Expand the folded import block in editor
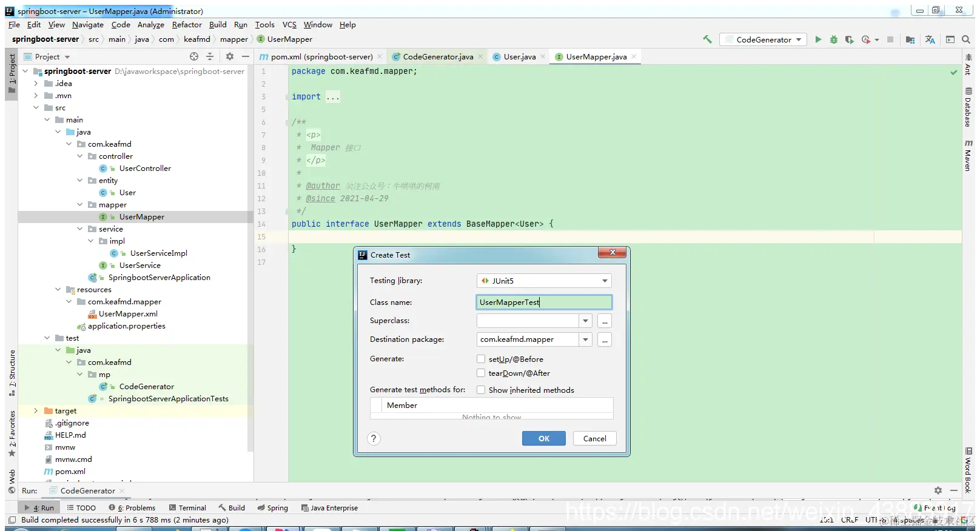This screenshot has height=531, width=980. 333,97
